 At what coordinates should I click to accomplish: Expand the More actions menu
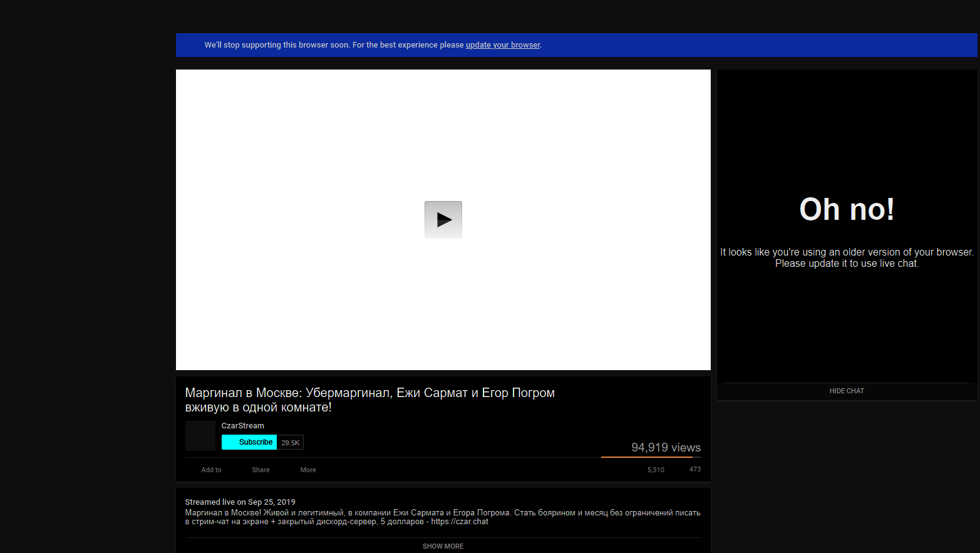pos(308,470)
